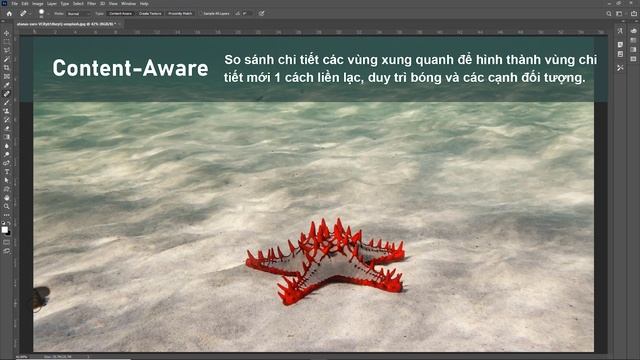Image resolution: width=640 pixels, height=360 pixels.
Task: Select the Horizontal Type tool
Action: [7, 171]
